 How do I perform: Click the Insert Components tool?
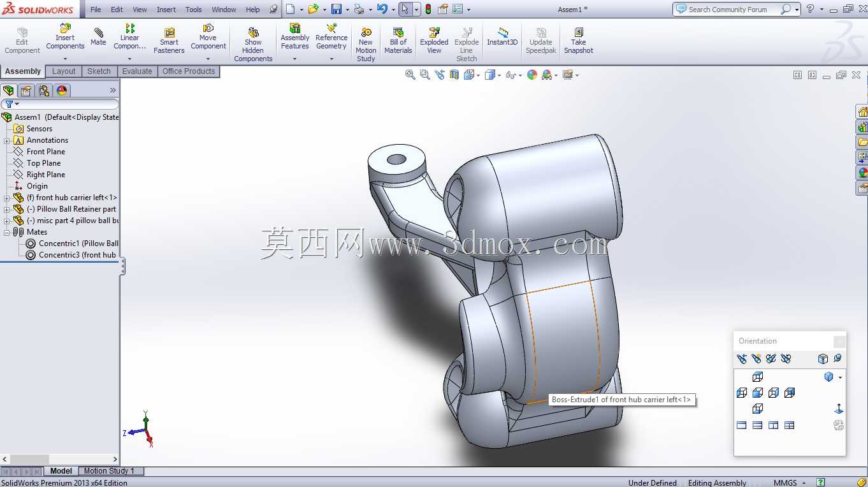[x=65, y=37]
